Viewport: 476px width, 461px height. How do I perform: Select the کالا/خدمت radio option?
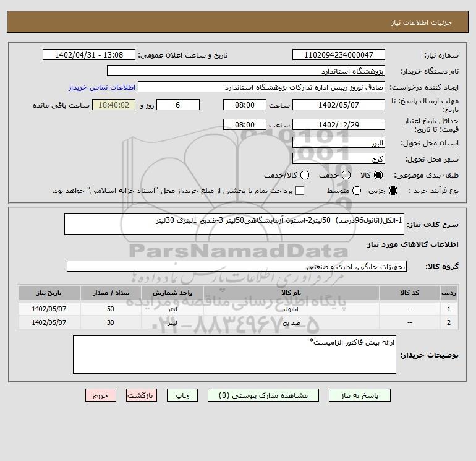305,175
